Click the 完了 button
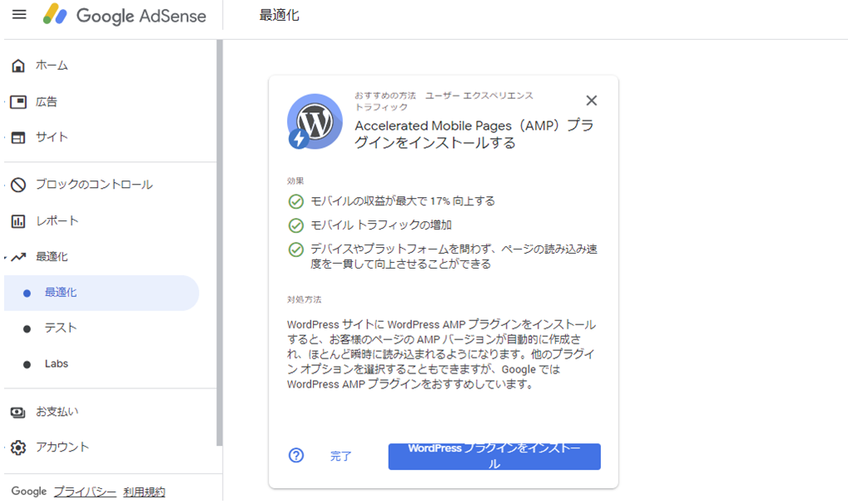Image resolution: width=848 pixels, height=504 pixels. tap(340, 457)
